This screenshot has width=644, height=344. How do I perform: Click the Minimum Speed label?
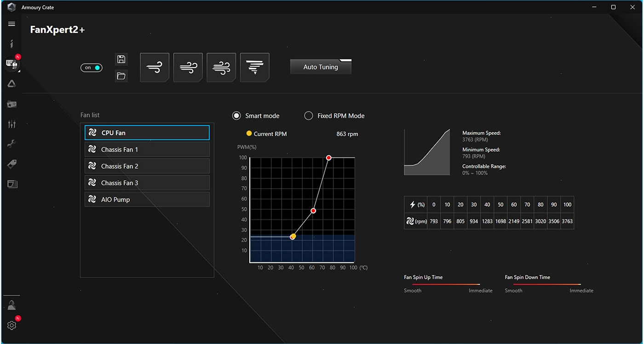[481, 149]
